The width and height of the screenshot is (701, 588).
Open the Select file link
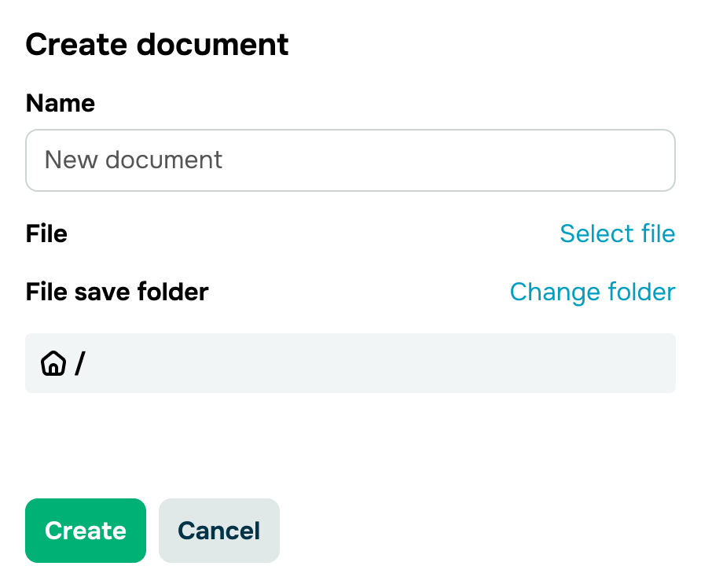[618, 233]
